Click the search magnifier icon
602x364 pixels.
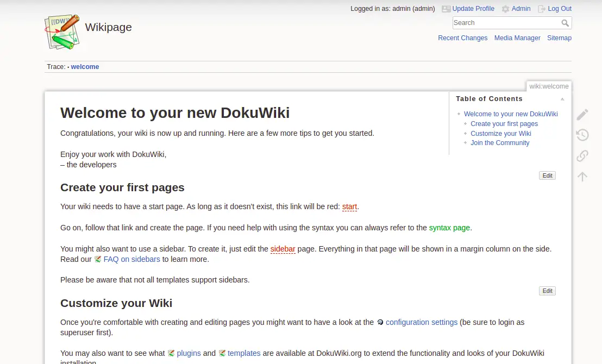[565, 23]
